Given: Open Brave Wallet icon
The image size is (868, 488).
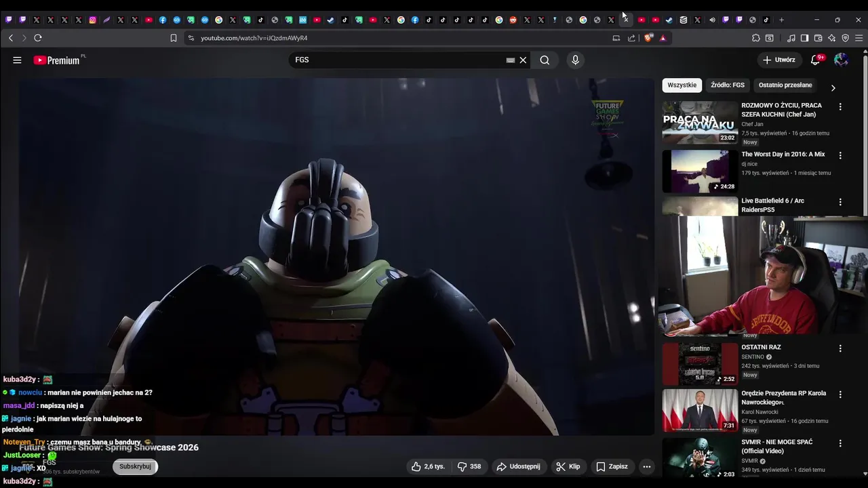Looking at the screenshot, I should pyautogui.click(x=818, y=38).
